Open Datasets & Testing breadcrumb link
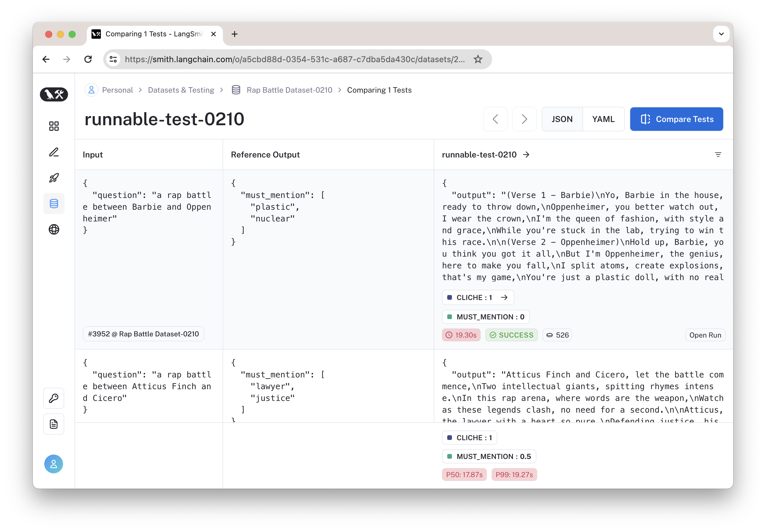 [x=181, y=90]
